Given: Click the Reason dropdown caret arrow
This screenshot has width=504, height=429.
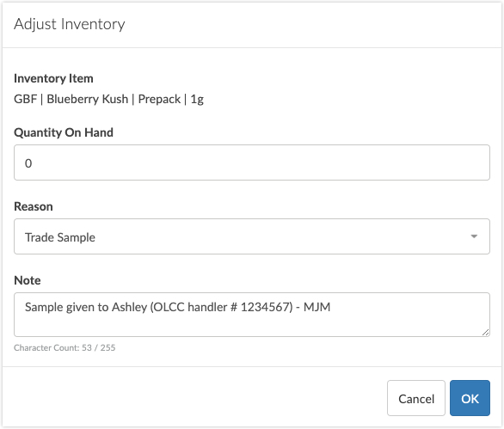Looking at the screenshot, I should point(474,236).
